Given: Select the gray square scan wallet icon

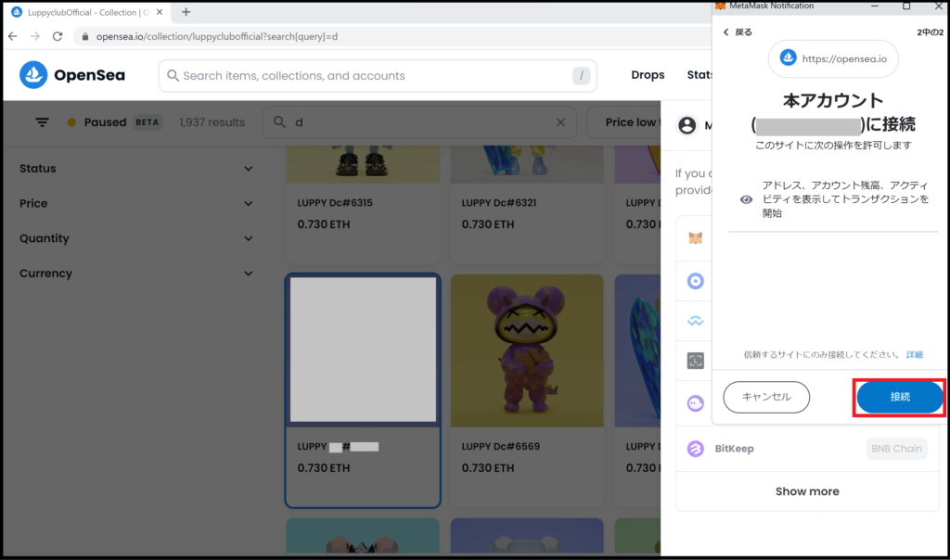Looking at the screenshot, I should tap(696, 361).
